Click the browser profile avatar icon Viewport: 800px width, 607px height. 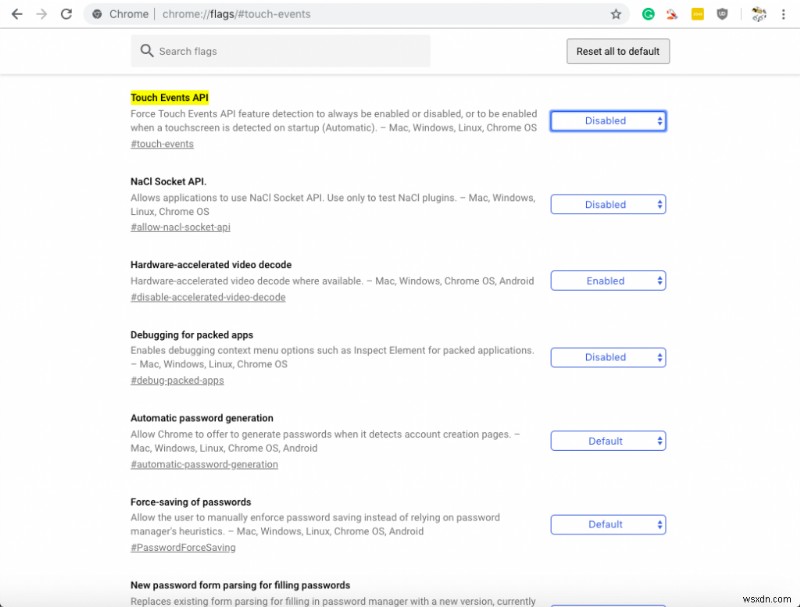[757, 14]
